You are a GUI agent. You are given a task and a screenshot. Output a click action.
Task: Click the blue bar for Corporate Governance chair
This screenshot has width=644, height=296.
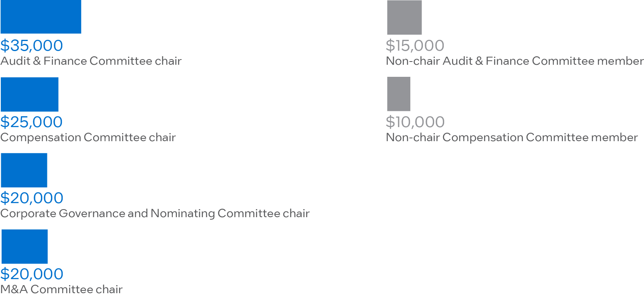24,170
